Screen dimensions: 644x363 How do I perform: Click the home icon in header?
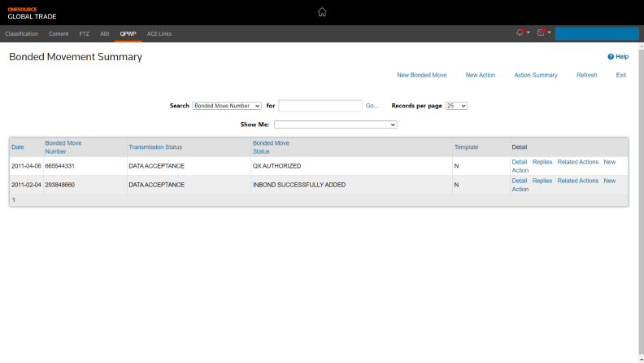point(322,12)
